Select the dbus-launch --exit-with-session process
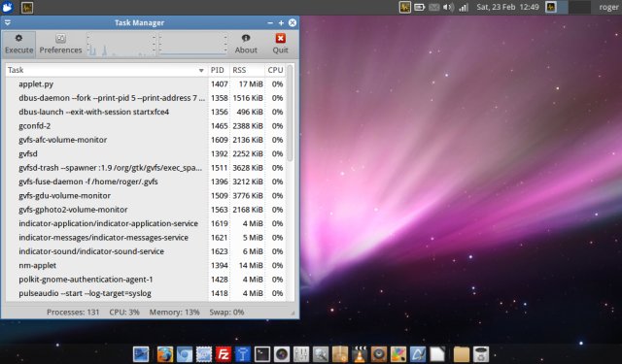This screenshot has width=622, height=364. (146, 112)
